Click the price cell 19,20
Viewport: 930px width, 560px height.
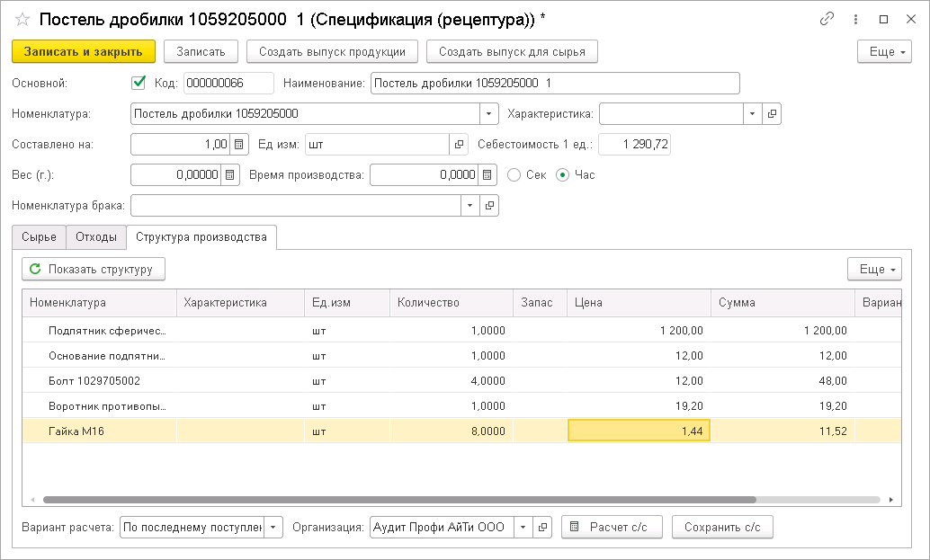click(639, 406)
